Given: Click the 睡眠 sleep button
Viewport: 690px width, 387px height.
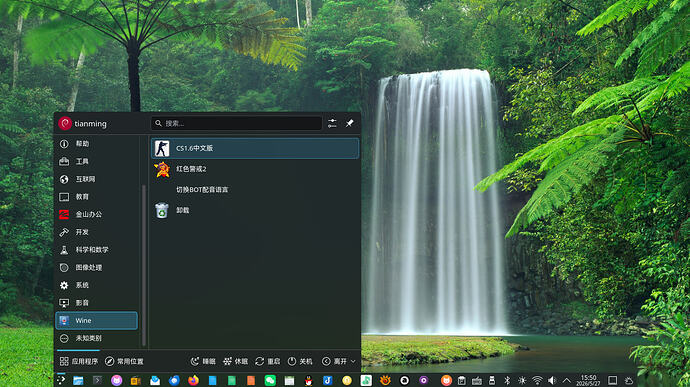Looking at the screenshot, I should (x=203, y=361).
